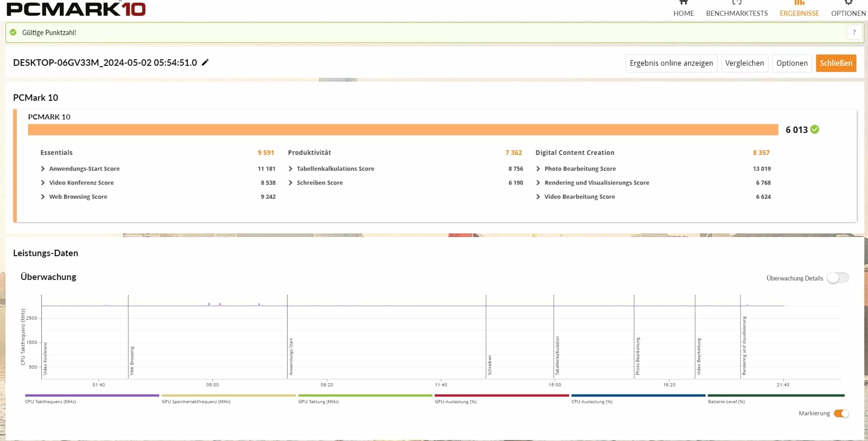Screen dimensions: 868x441
Task: Click the Home house icon
Action: (x=684, y=2)
